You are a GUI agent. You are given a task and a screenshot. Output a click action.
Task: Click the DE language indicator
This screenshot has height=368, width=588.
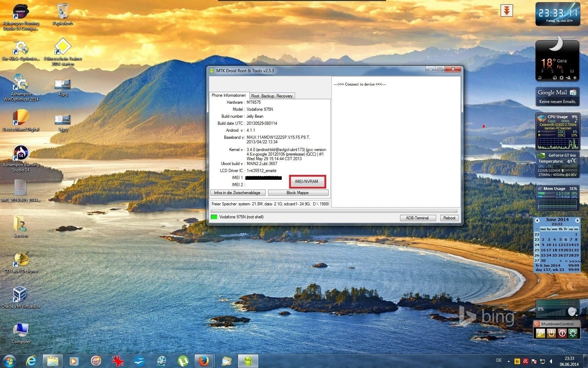pos(499,360)
